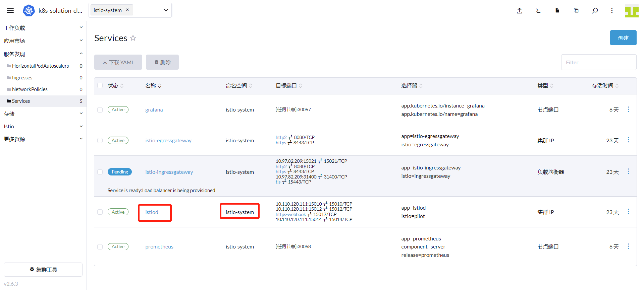This screenshot has width=644, height=290.
Task: Click tls port link in istio-ingressgateway row
Action: click(x=278, y=182)
